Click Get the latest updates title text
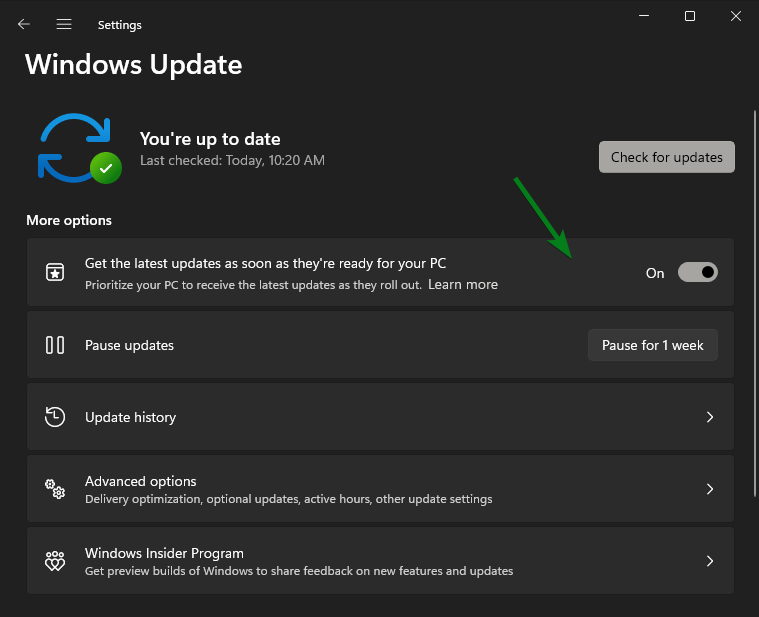The width and height of the screenshot is (759, 617). pos(265,263)
